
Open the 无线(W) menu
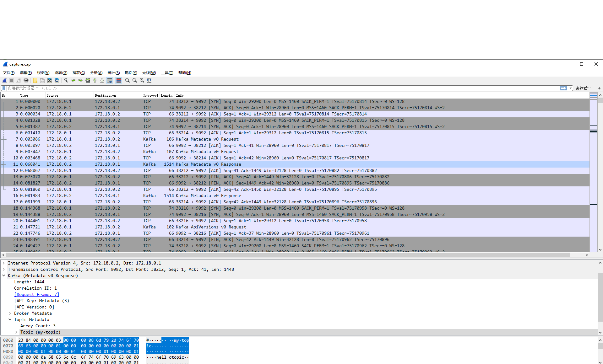click(x=149, y=73)
